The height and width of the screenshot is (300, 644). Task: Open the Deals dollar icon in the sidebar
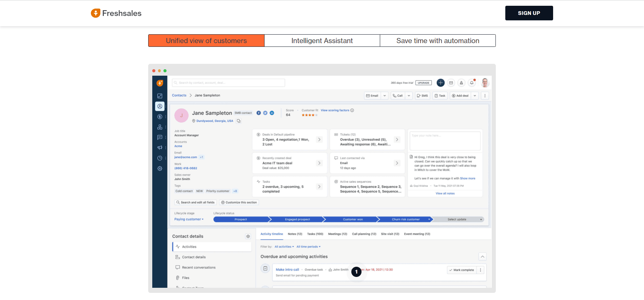click(160, 117)
